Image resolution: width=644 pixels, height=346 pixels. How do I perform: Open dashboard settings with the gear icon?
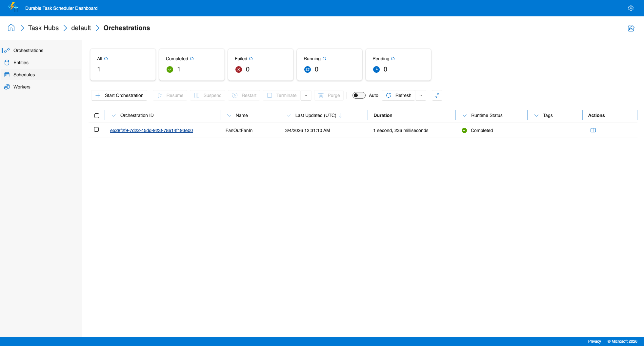(631, 8)
